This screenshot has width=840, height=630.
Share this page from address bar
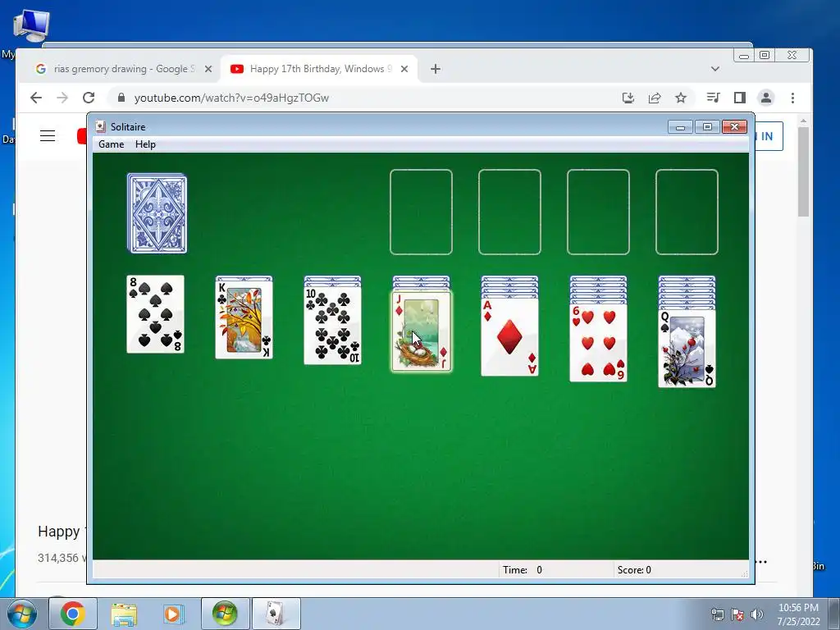tap(654, 98)
